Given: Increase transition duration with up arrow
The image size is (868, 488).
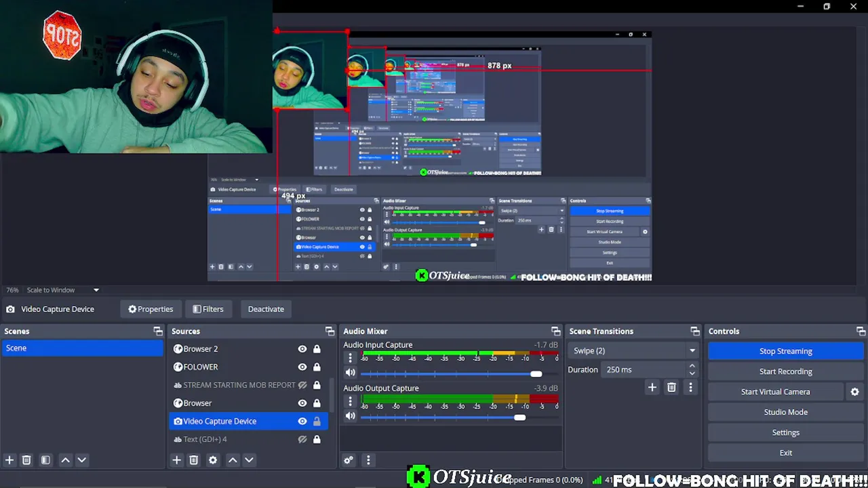Looking at the screenshot, I should click(x=692, y=366).
